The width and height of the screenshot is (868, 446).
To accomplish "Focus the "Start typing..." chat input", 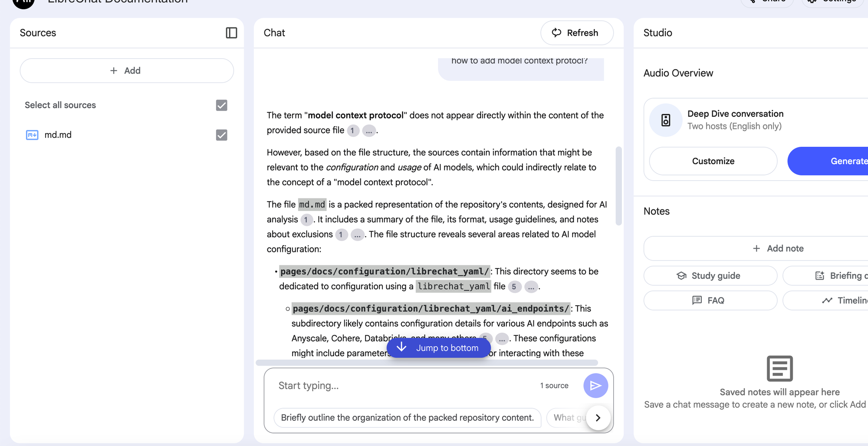I will [404, 386].
